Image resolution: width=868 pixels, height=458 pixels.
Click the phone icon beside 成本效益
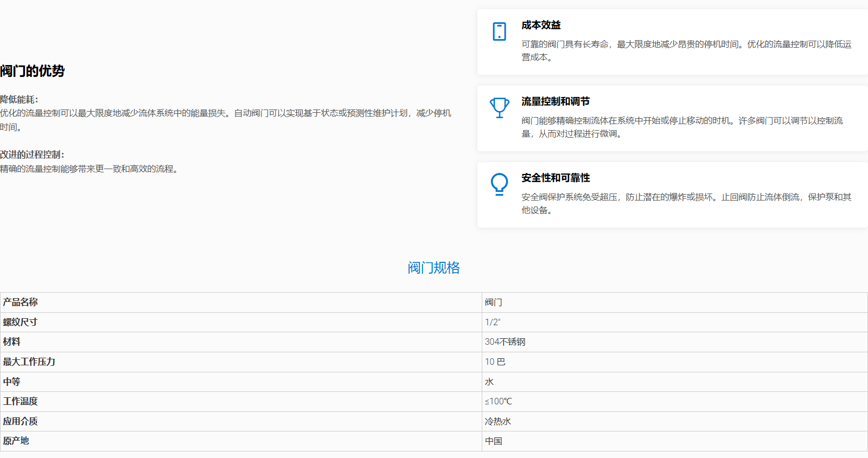coord(499,31)
